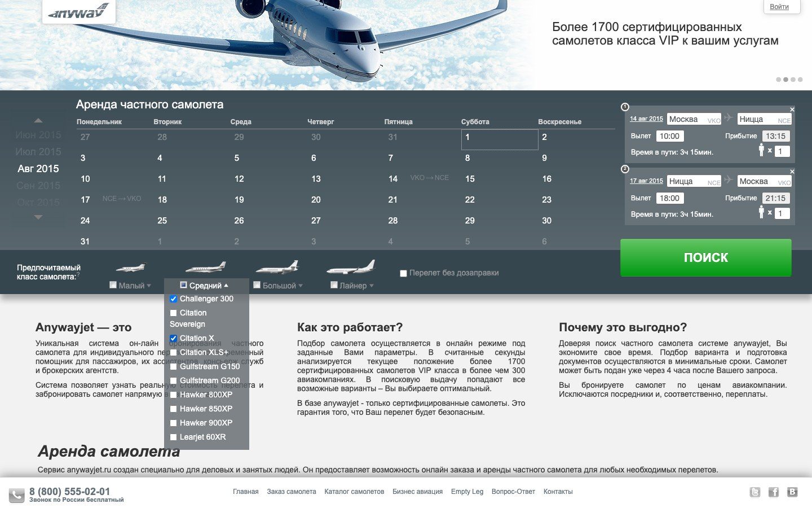Click the phone icon beside 8 (800) 555-02-01
The width and height of the screenshot is (812, 508).
[x=16, y=495]
